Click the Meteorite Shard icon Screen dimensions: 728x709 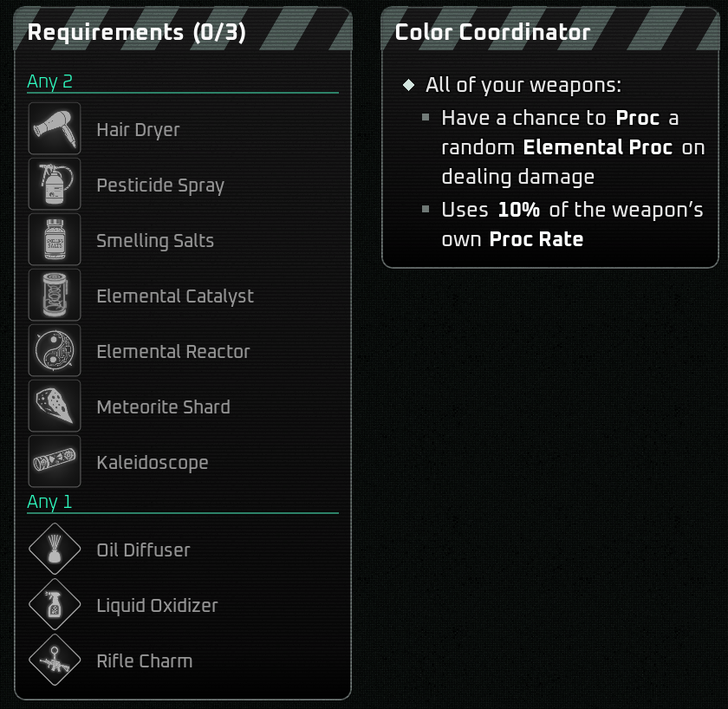pos(55,406)
